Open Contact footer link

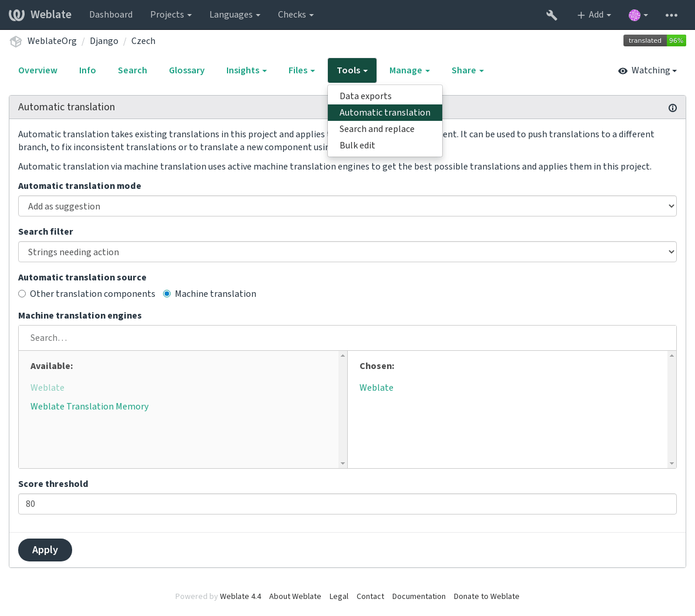[370, 597]
